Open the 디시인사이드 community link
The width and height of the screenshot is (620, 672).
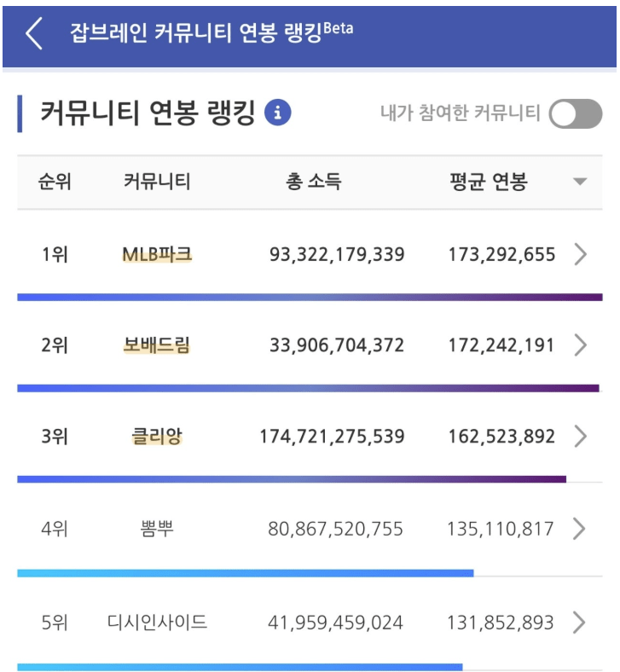157,623
